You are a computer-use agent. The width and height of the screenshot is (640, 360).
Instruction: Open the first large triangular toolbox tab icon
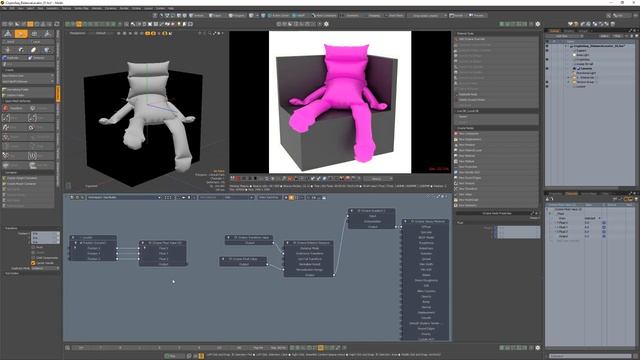(x=8, y=34)
